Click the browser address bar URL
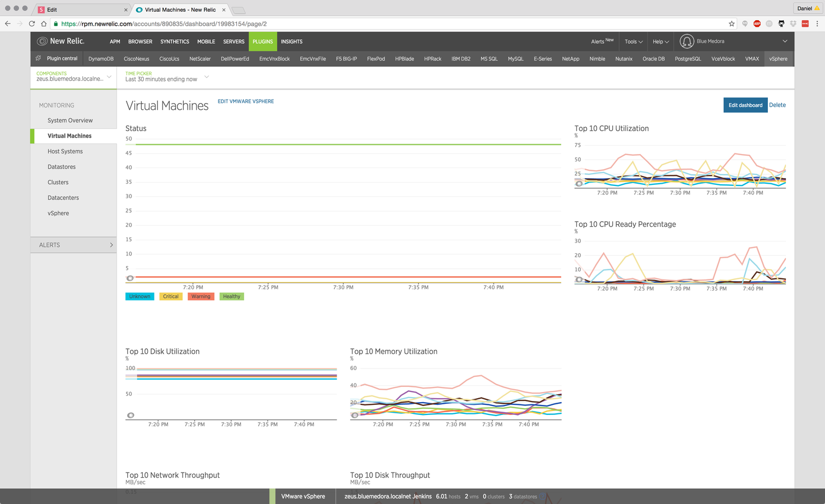The height and width of the screenshot is (504, 825). pyautogui.click(x=164, y=24)
